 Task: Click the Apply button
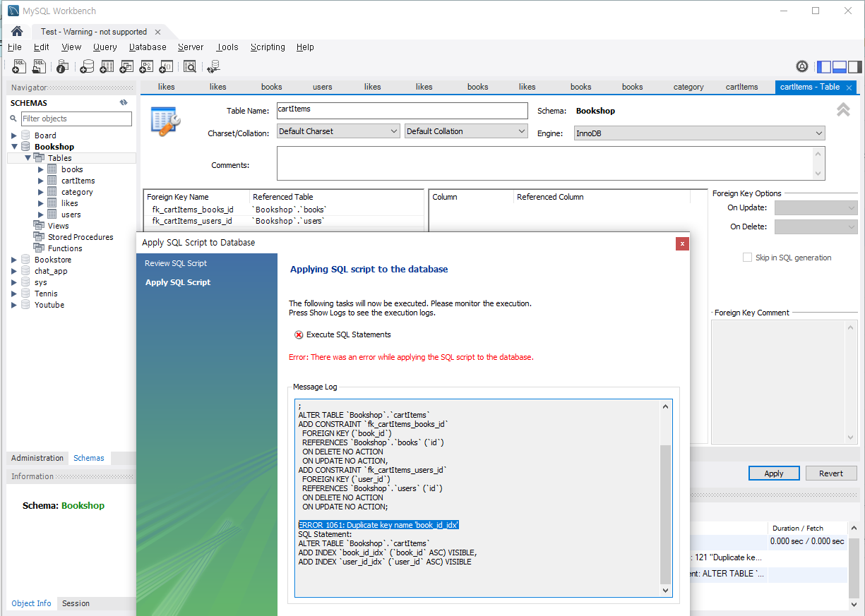point(774,473)
